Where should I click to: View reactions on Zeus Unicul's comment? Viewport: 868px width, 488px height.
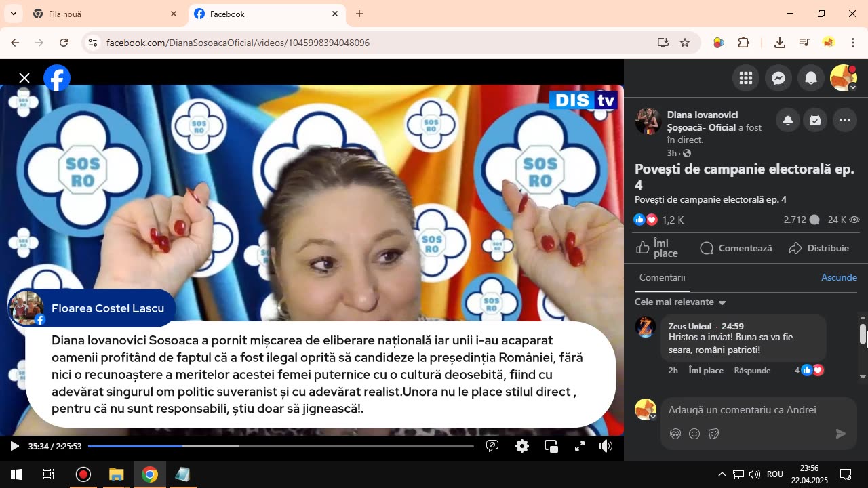(x=810, y=370)
